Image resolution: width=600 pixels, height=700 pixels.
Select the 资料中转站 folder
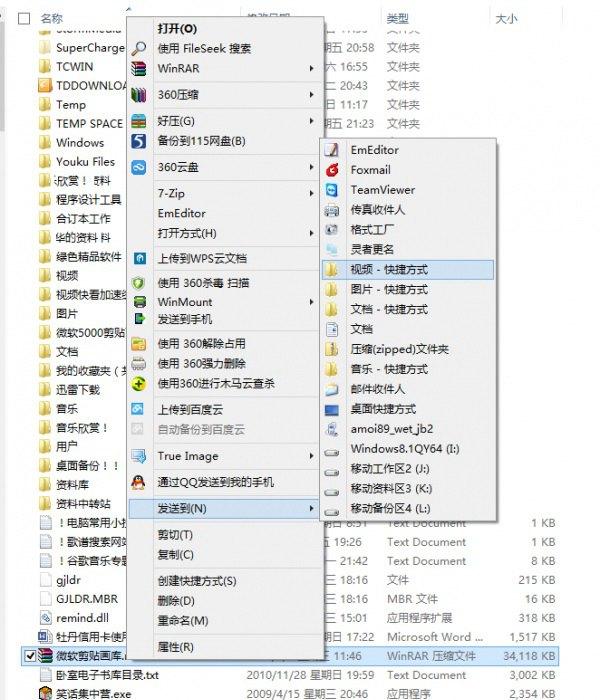[x=83, y=504]
